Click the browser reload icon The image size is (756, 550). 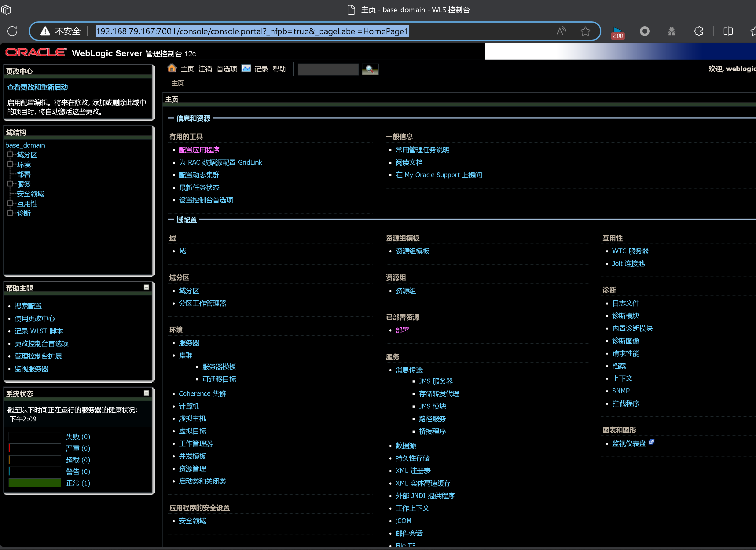click(x=12, y=31)
